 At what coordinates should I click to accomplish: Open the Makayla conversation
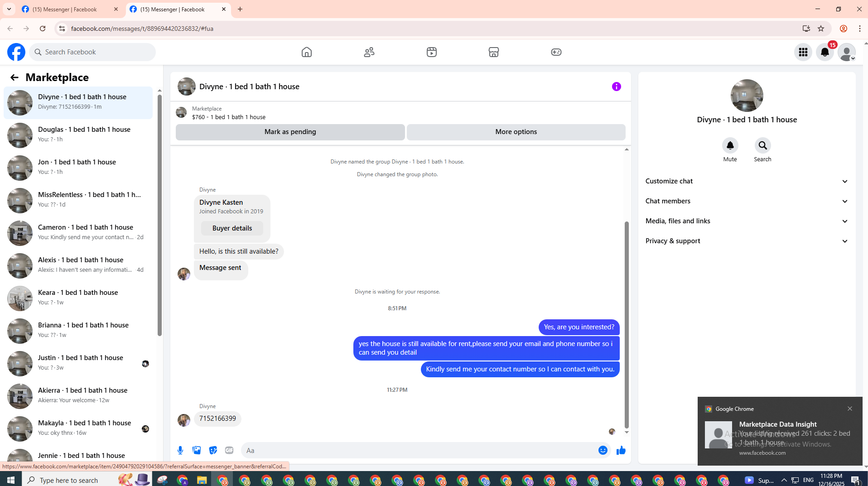click(x=78, y=428)
